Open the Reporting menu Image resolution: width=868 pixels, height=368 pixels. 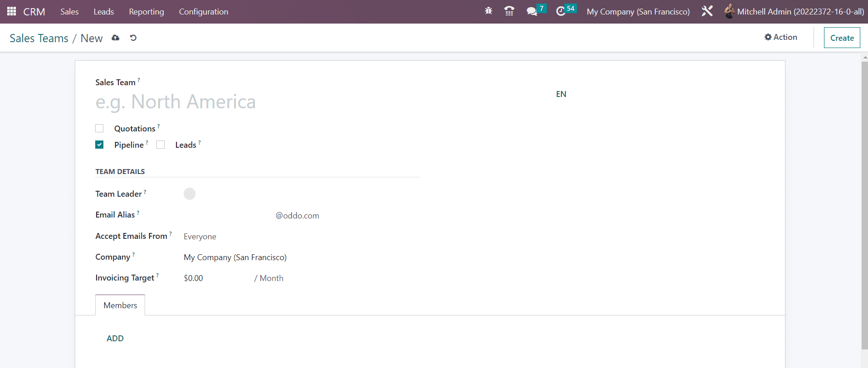[146, 12]
